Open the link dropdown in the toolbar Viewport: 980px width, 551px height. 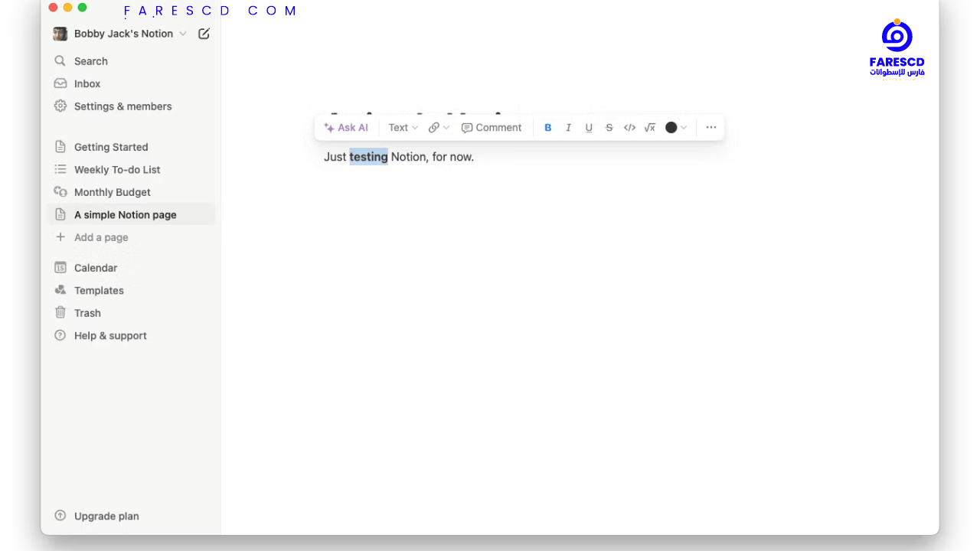click(439, 128)
